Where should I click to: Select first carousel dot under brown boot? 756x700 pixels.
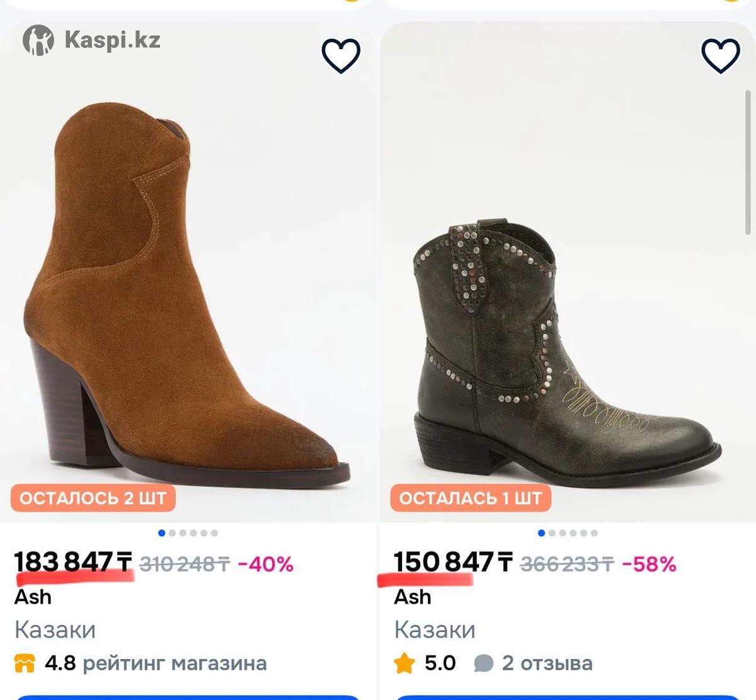(162, 533)
